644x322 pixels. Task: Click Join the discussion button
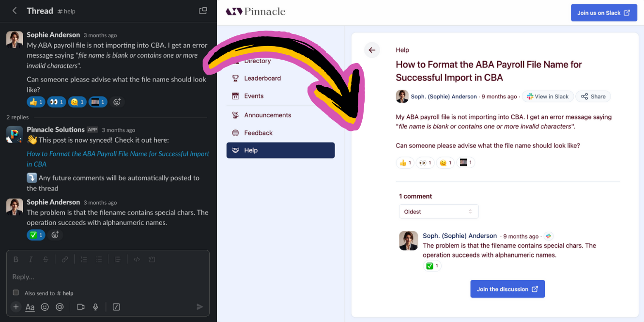click(507, 289)
